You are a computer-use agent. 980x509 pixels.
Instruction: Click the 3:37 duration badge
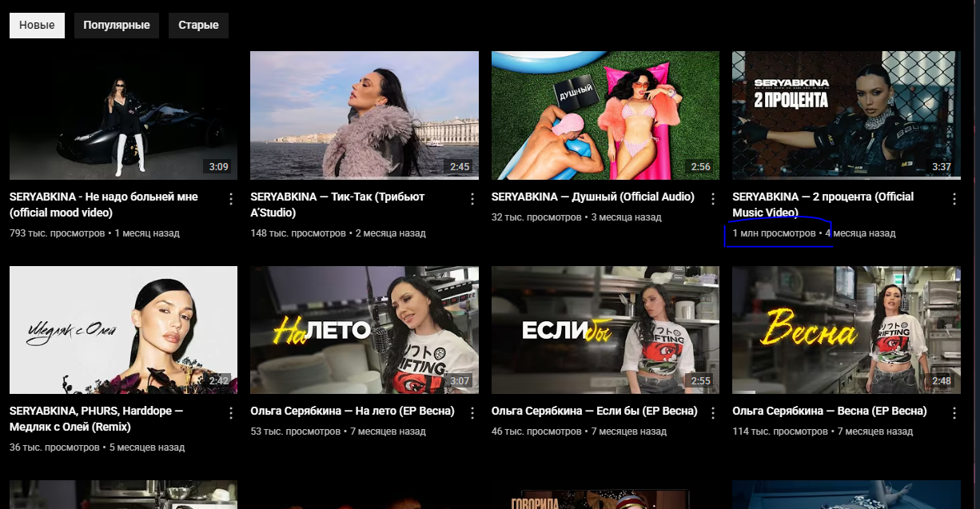(x=942, y=167)
